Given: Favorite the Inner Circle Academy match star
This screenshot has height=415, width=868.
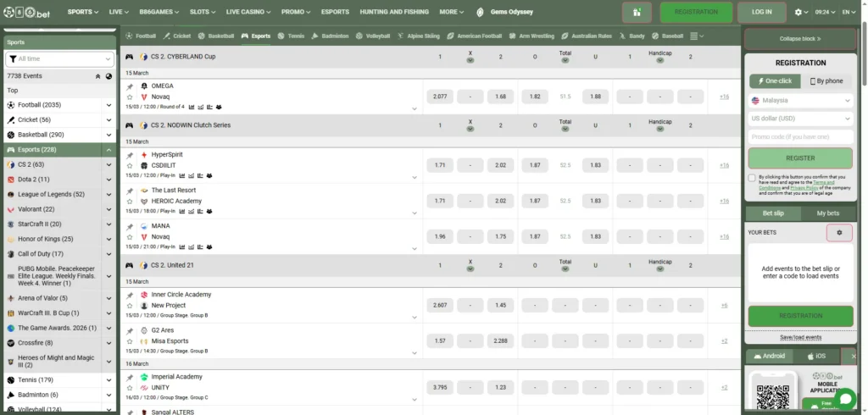Looking at the screenshot, I should pos(130,306).
